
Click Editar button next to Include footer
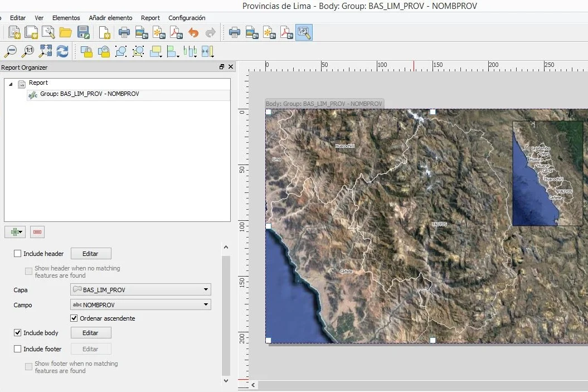tap(91, 349)
